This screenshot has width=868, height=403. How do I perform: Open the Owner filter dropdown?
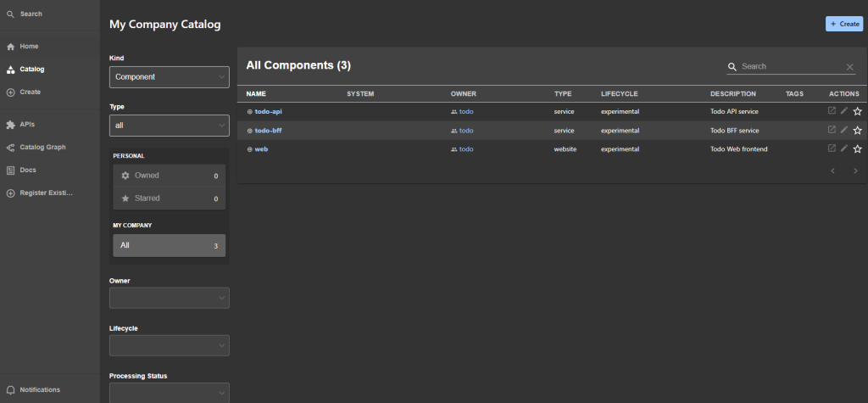[x=170, y=298]
